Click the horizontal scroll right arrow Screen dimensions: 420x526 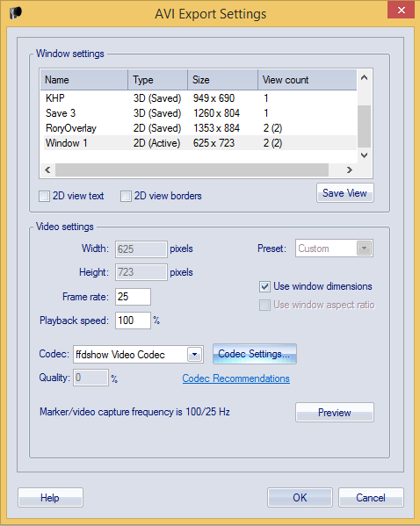click(x=350, y=169)
